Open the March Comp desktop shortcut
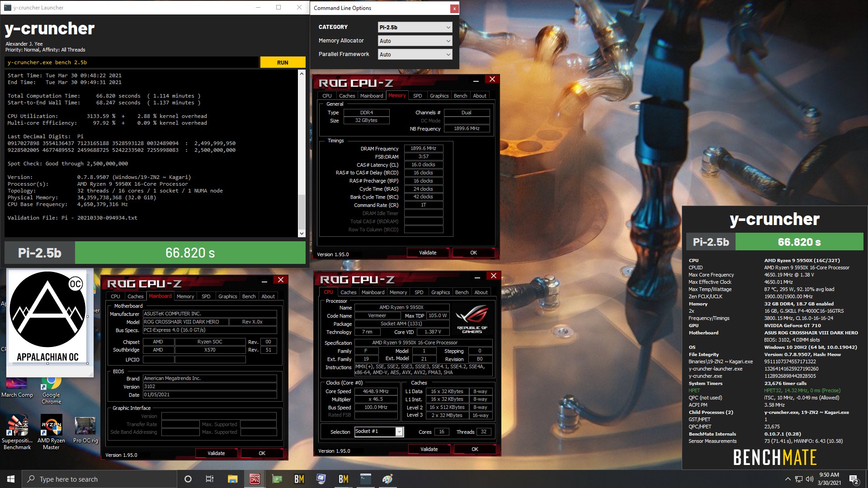The width and height of the screenshot is (868, 488). 17,388
